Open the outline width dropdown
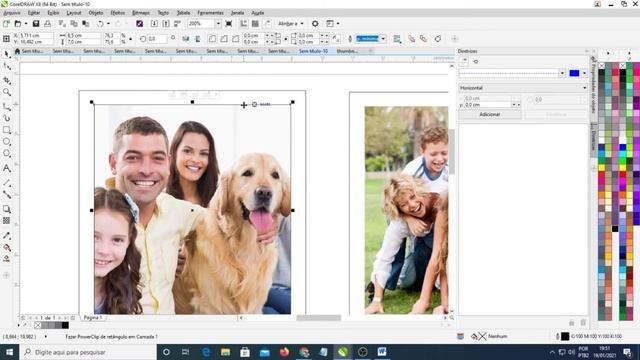The image size is (640, 360). click(383, 39)
